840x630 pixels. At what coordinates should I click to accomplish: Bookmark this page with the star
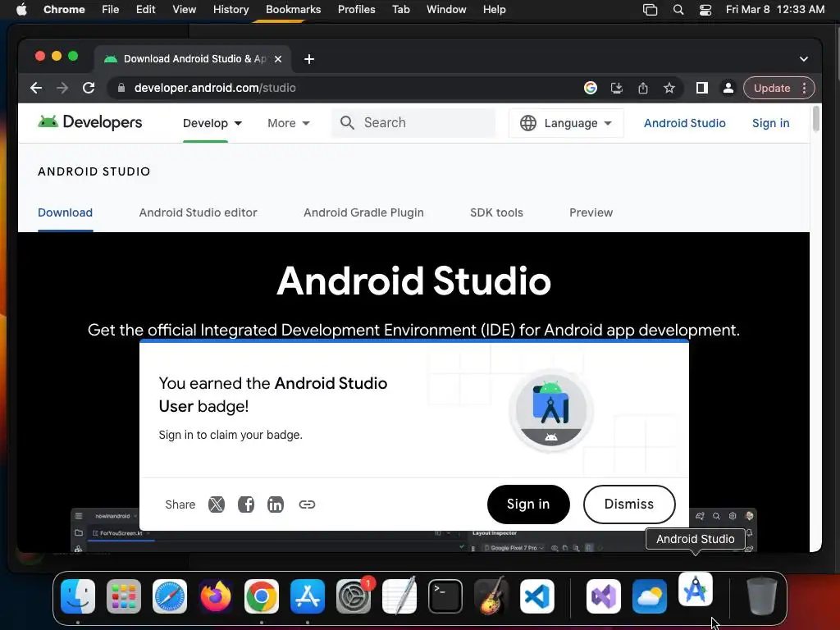point(669,88)
